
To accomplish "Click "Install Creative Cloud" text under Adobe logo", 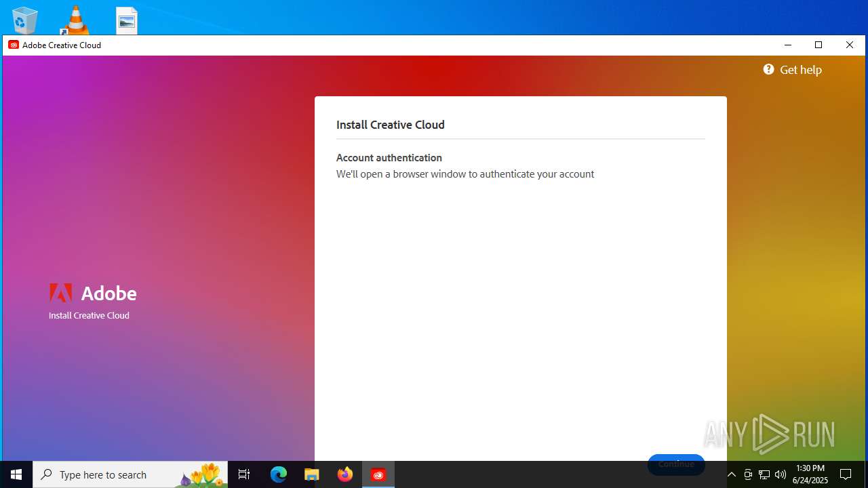I will 89,315.
